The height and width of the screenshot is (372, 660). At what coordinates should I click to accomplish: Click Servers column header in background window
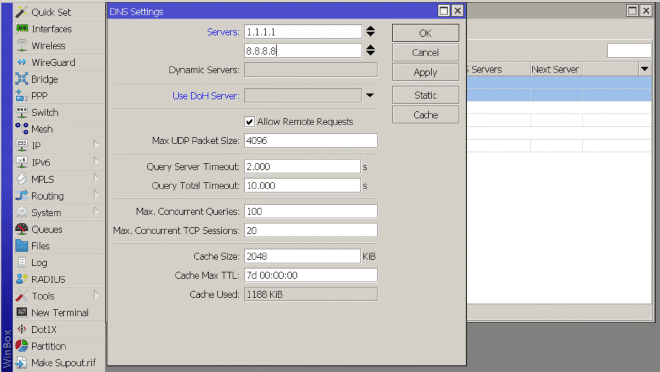[498, 69]
